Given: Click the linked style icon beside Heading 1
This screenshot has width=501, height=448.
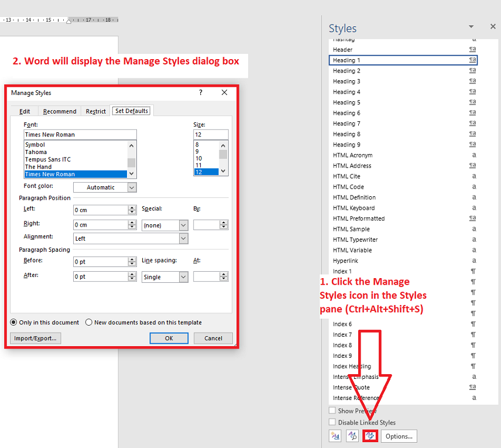Looking at the screenshot, I should [472, 60].
